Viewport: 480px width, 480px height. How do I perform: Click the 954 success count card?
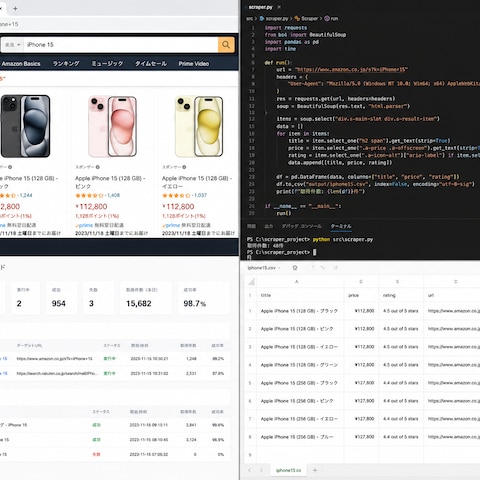pos(62,298)
